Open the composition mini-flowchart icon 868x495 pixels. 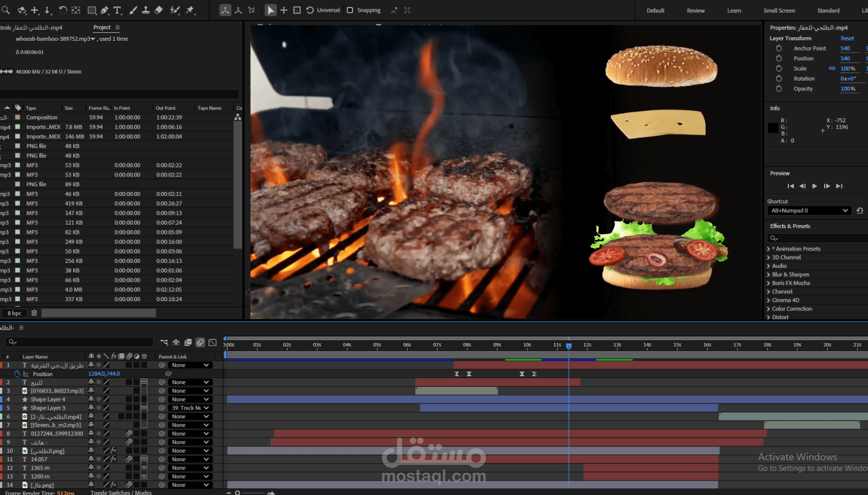tap(164, 342)
